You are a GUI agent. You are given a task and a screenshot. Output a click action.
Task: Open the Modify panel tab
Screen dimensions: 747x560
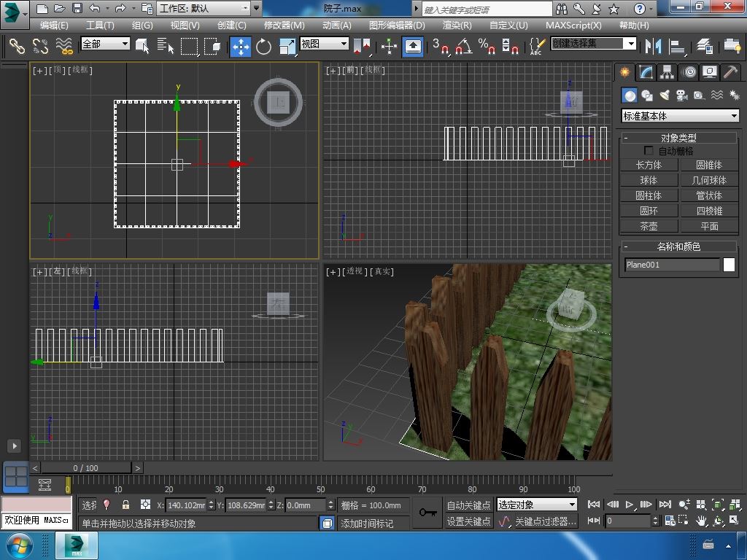point(646,72)
